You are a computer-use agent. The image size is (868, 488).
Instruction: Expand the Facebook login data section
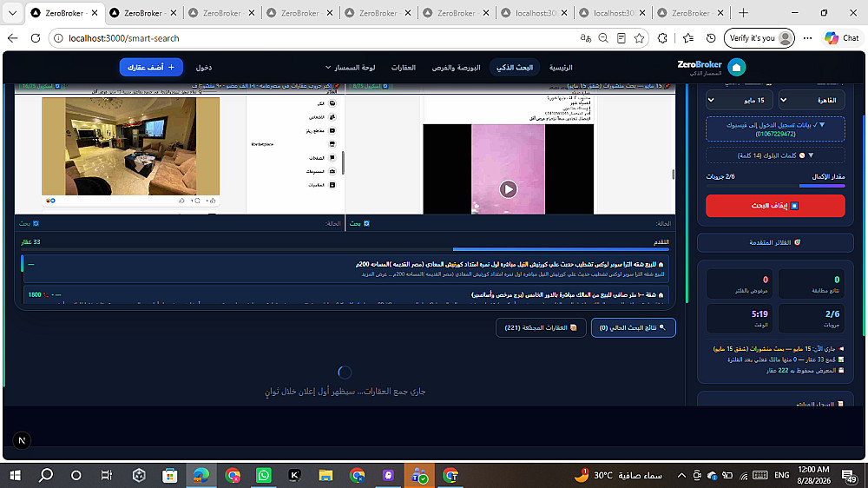coord(775,129)
